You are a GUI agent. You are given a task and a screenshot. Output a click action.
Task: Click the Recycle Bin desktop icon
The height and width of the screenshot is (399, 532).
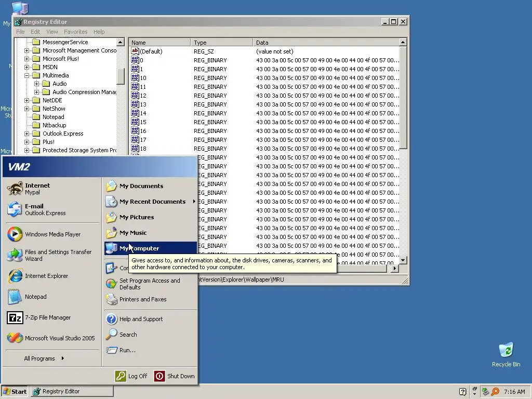pos(506,354)
